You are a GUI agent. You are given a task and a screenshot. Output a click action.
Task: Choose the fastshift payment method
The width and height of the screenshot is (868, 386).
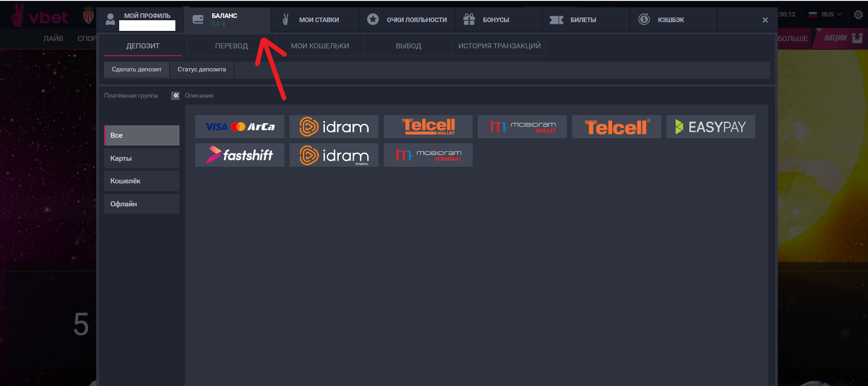240,155
